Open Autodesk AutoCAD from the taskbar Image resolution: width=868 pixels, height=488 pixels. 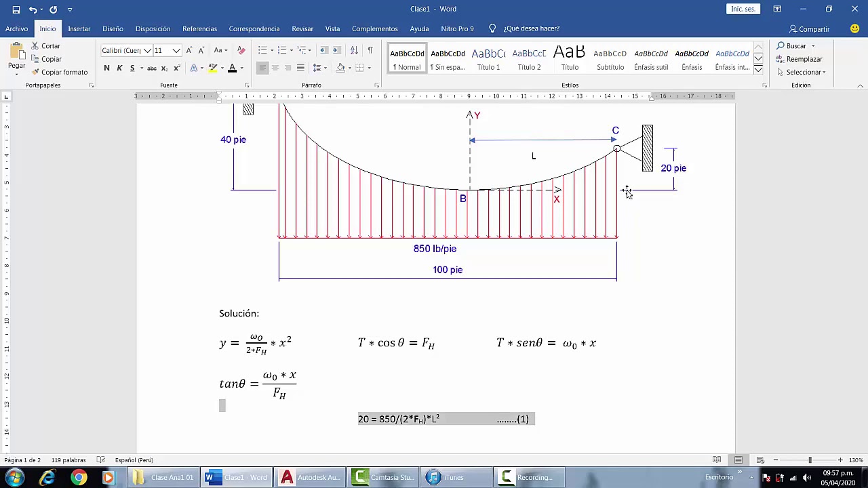coord(310,477)
